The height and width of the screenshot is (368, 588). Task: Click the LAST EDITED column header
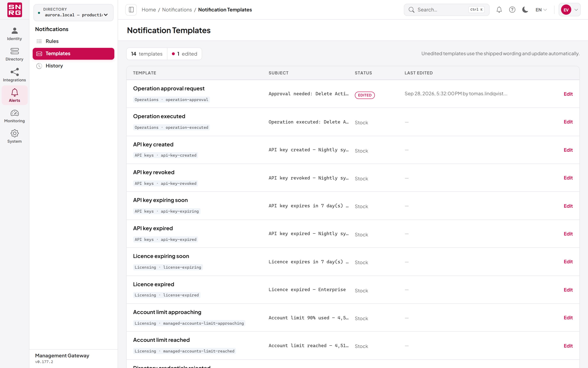point(418,73)
